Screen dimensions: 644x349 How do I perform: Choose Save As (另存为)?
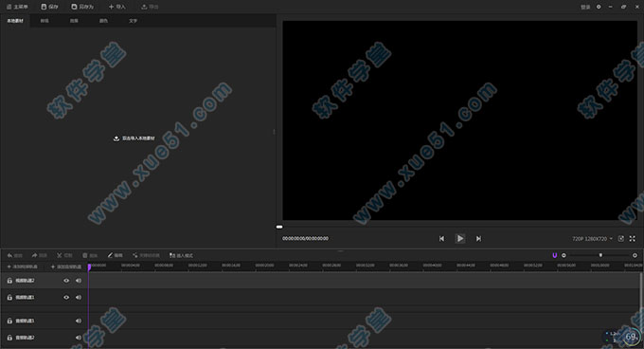(82, 7)
